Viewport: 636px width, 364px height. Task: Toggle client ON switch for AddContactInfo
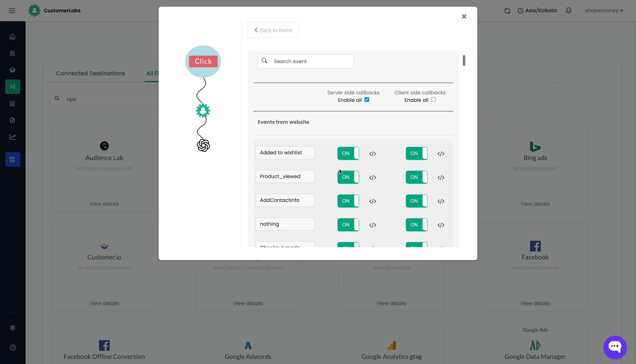416,201
